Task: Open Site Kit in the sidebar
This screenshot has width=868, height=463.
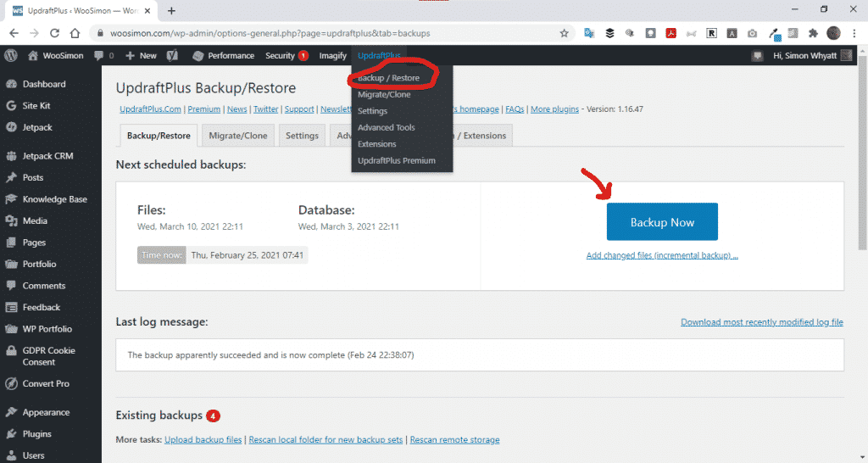Action: (36, 106)
